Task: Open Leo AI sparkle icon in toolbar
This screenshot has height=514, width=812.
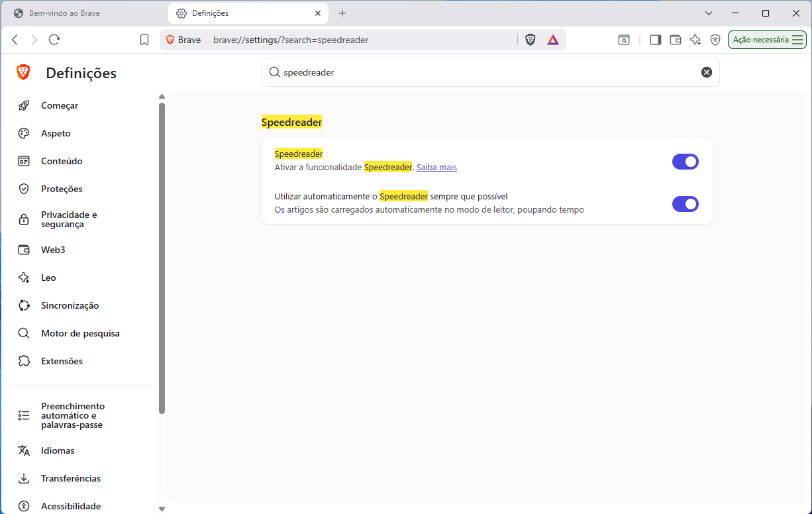Action: pos(695,40)
